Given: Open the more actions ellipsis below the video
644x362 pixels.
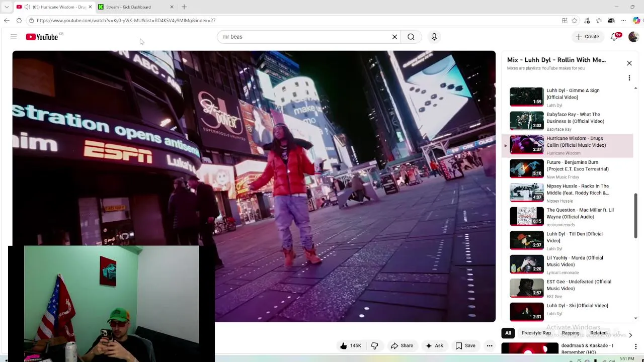Looking at the screenshot, I should 490,346.
